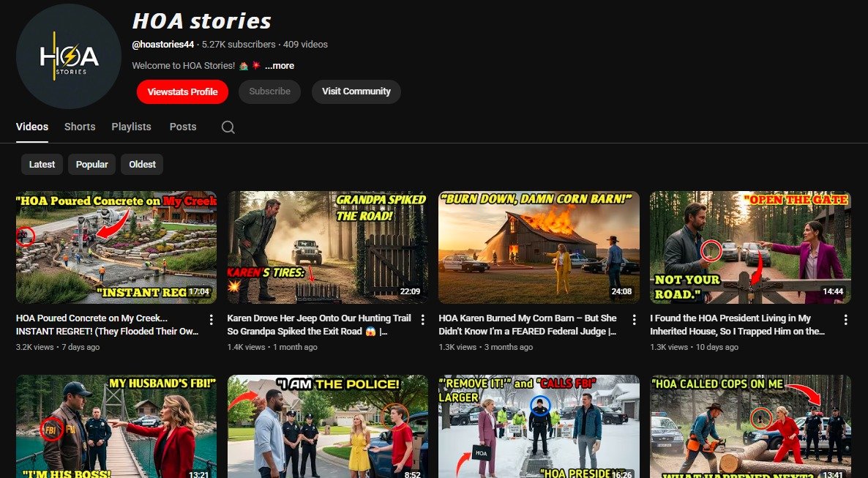Viewport: 868px width, 478px height.
Task: Select the Popular sort chip
Action: pyautogui.click(x=92, y=164)
